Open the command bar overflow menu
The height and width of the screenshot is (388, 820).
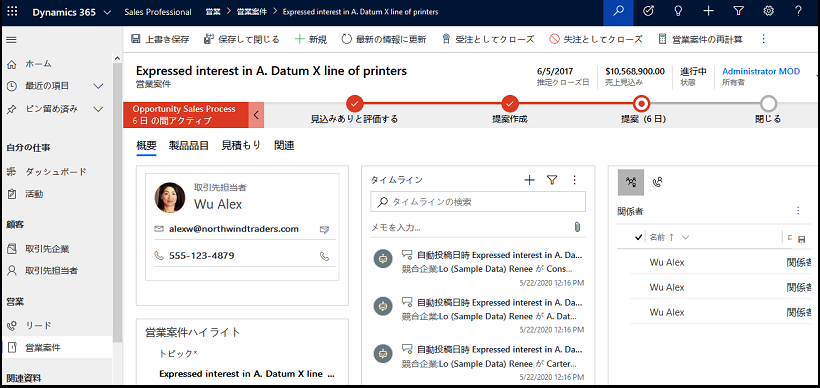(x=763, y=39)
